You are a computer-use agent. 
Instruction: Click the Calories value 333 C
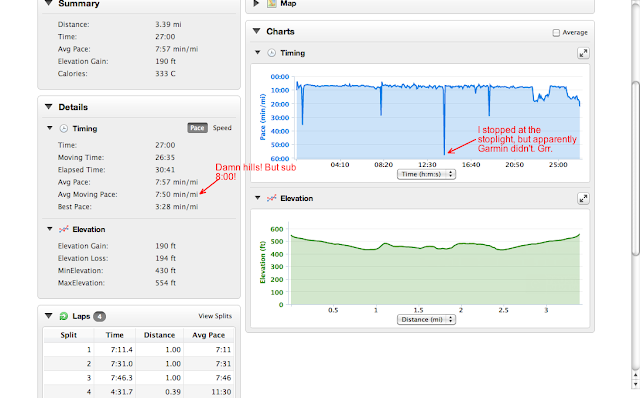pos(165,74)
